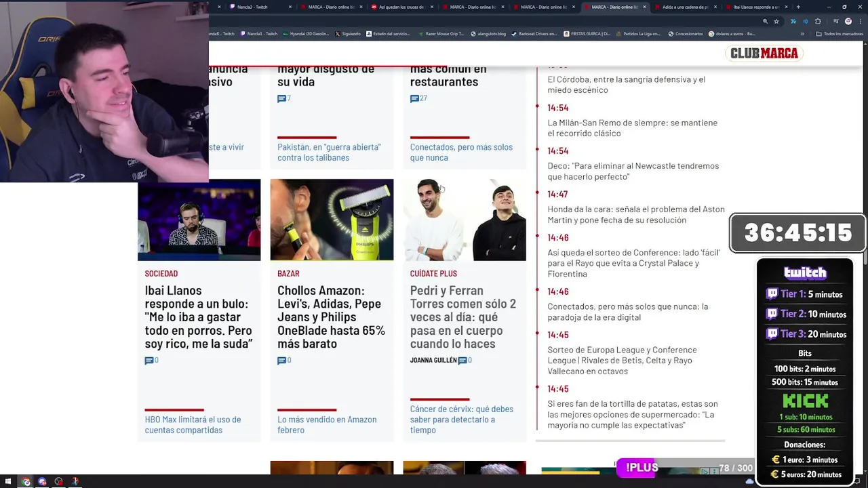Click the CUÍDATE PLUS section label

pos(433,273)
